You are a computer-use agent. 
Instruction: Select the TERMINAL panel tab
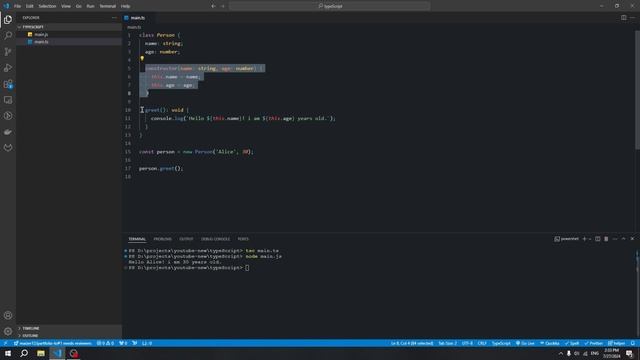(137, 239)
